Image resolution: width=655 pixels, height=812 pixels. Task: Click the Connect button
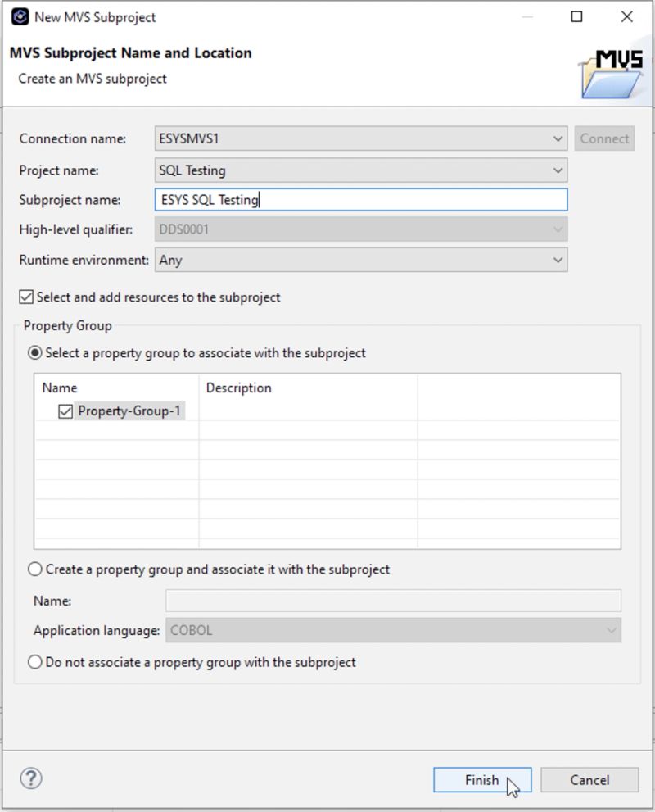pos(604,138)
